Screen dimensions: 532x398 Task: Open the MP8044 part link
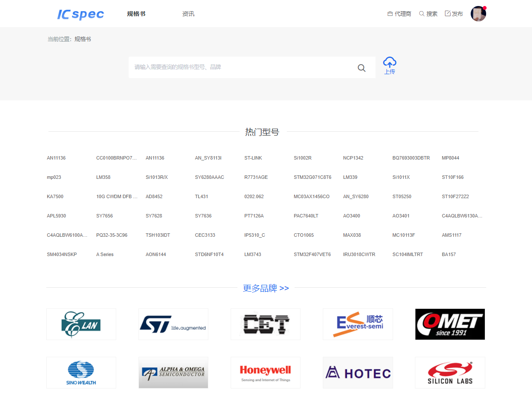point(451,158)
